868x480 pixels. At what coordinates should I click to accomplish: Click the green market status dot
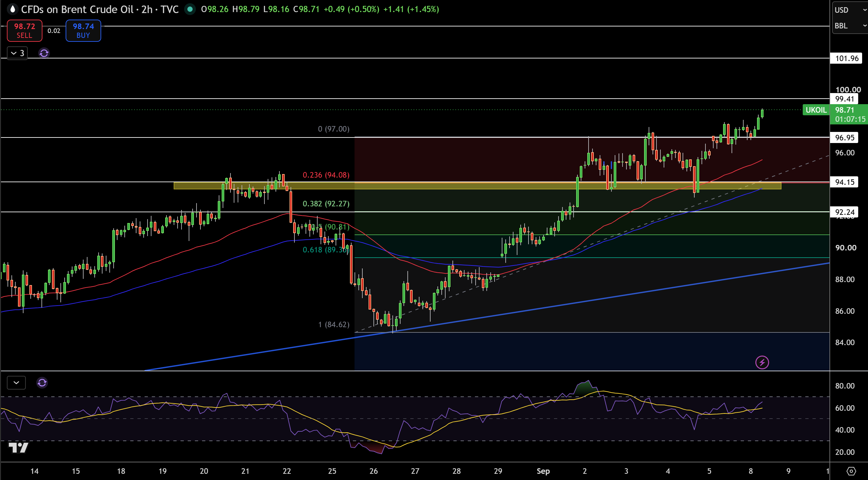[x=190, y=9]
